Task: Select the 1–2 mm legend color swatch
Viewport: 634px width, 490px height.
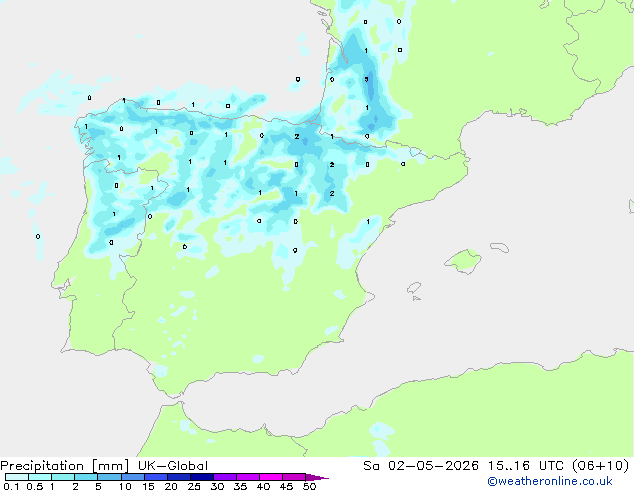Action: [63, 477]
